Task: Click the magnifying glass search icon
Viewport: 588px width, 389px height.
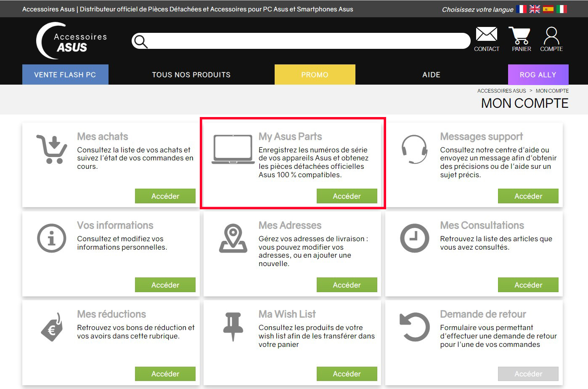Action: 140,41
